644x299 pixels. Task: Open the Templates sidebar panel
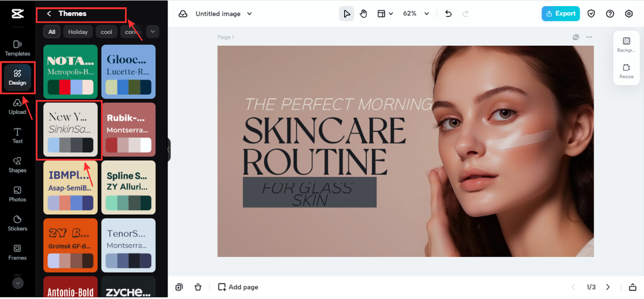tap(18, 48)
